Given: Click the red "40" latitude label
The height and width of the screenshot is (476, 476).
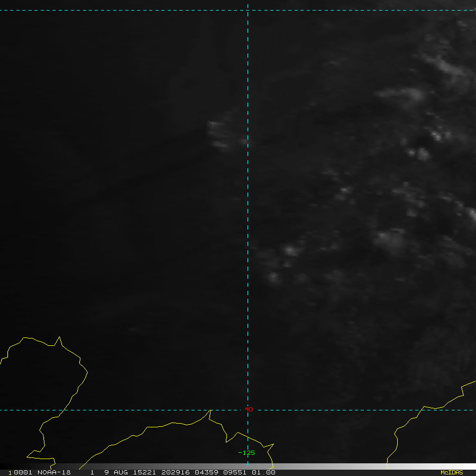Looking at the screenshot, I should point(249,409).
